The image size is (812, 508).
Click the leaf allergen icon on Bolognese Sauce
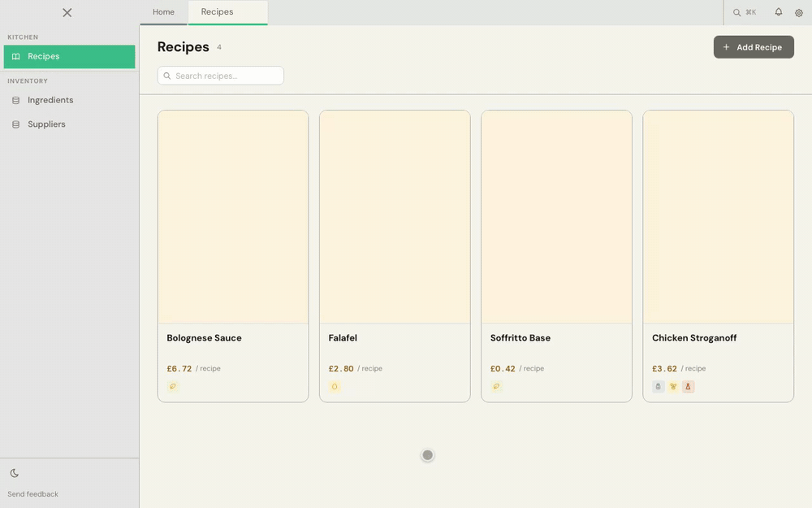(173, 386)
